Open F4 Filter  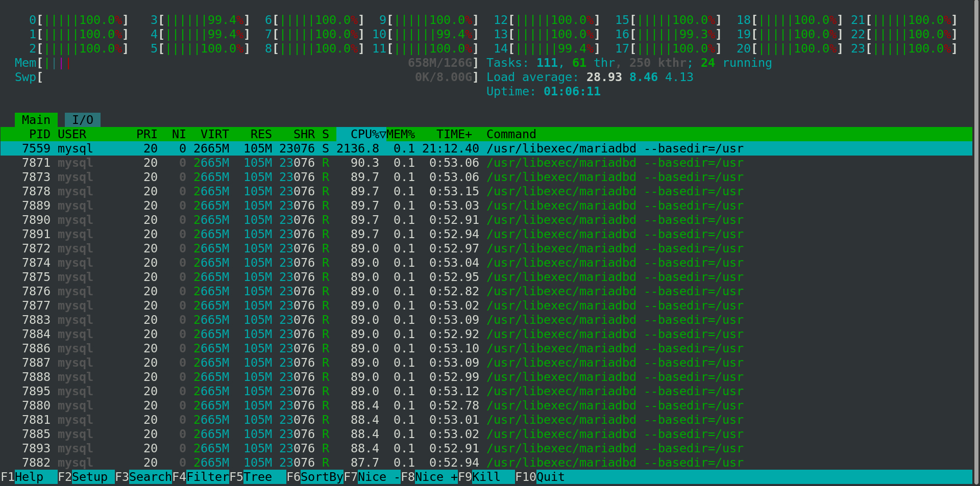point(201,477)
